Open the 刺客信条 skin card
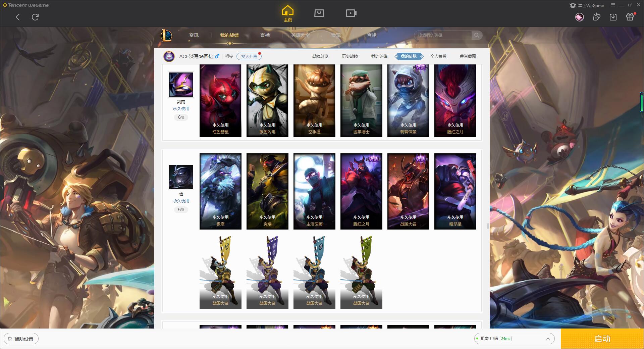The height and width of the screenshot is (349, 644). coord(408,101)
